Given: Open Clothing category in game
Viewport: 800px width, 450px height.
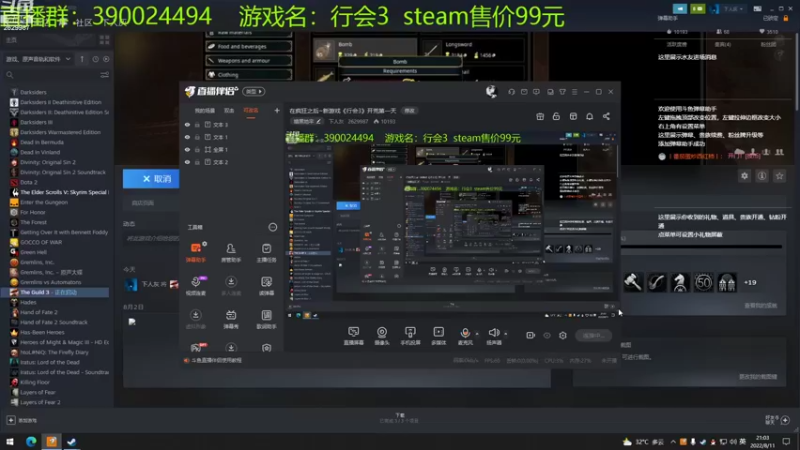Looking at the screenshot, I should pos(248,74).
